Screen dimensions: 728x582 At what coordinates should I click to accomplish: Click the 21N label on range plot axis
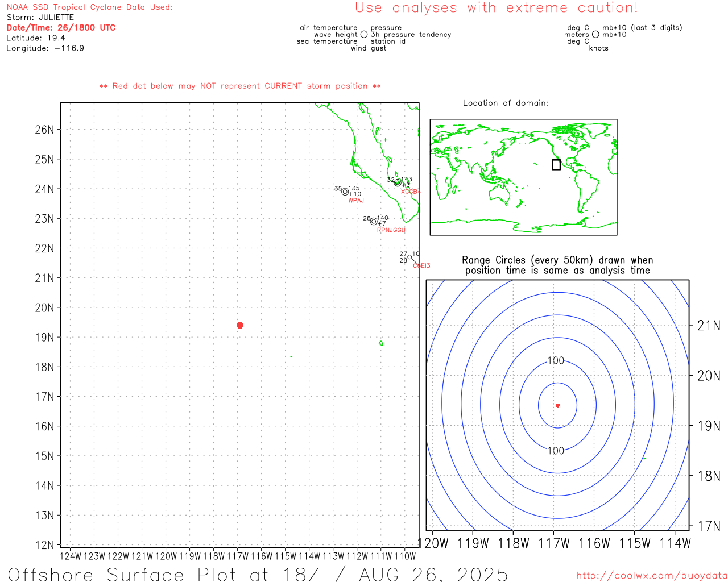[x=709, y=326]
